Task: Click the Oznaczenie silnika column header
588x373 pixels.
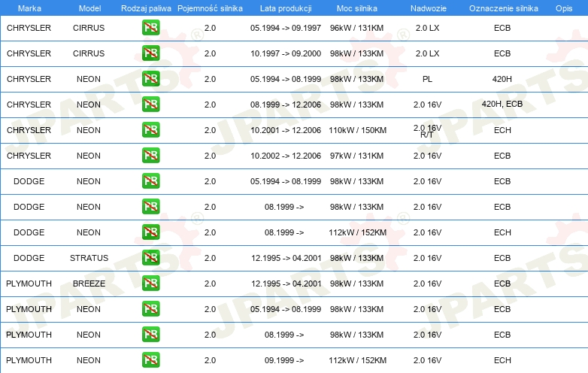Action: 504,8
